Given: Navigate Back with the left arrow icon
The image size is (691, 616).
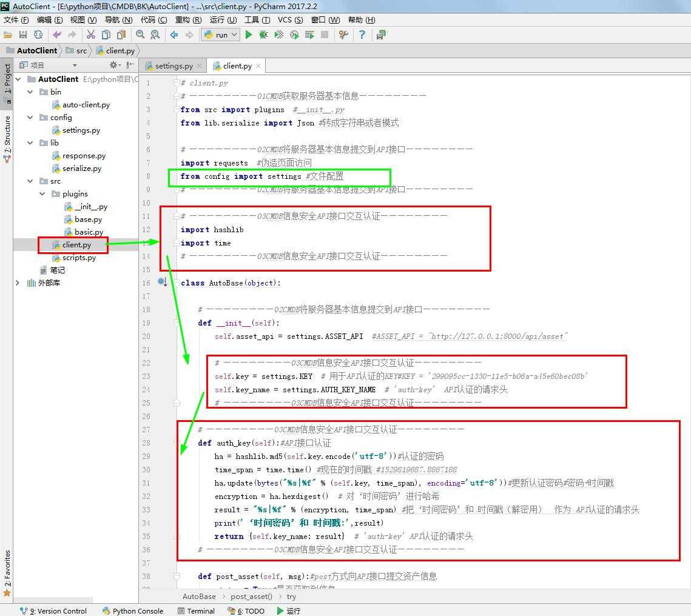Looking at the screenshot, I should coord(174,35).
